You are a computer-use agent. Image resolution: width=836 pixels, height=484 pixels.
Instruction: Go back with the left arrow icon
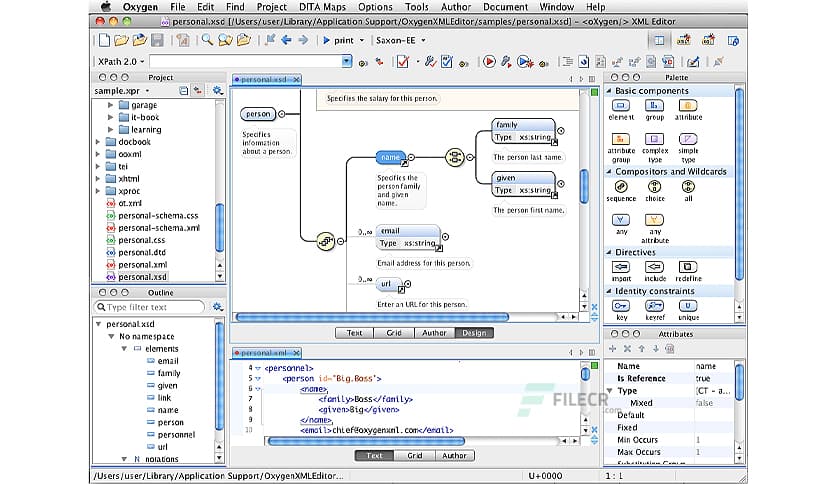286,40
